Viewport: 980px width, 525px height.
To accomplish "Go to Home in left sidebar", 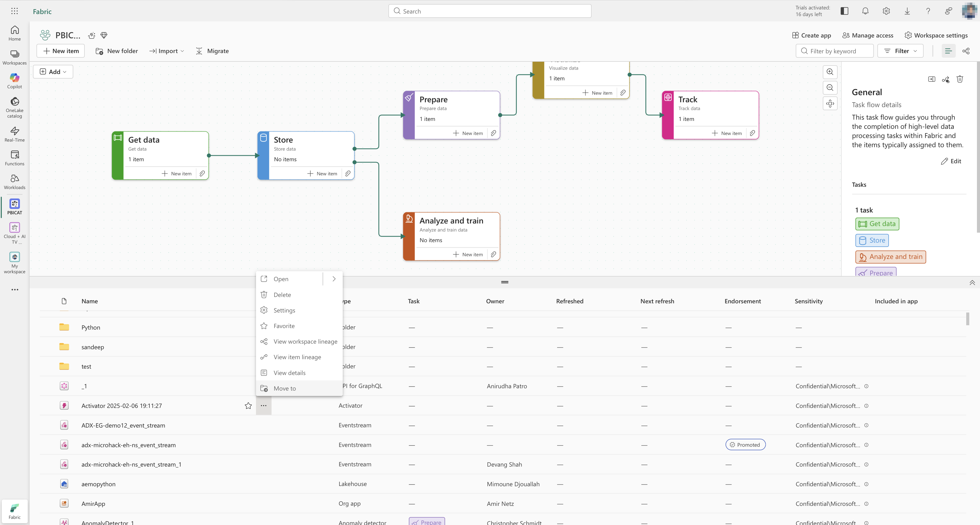I will [x=15, y=33].
